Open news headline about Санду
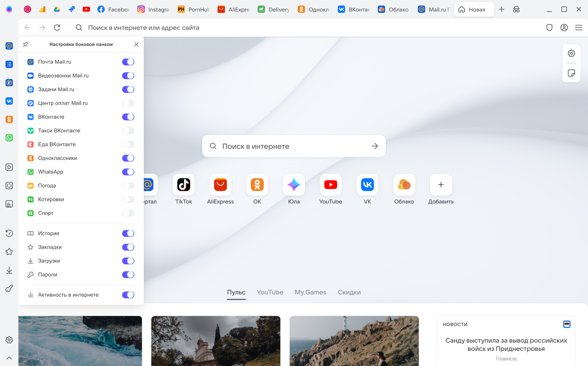The image size is (588, 366). click(506, 345)
